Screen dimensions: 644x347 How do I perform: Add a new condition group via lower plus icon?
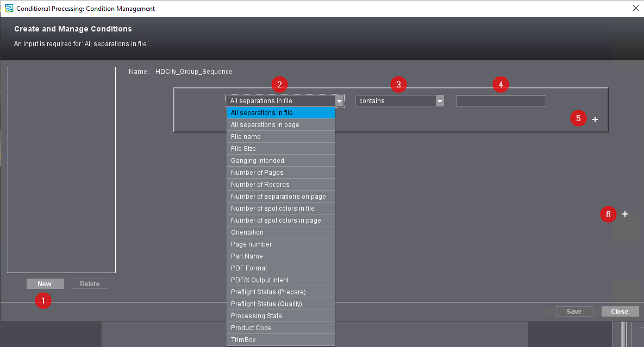(x=624, y=214)
